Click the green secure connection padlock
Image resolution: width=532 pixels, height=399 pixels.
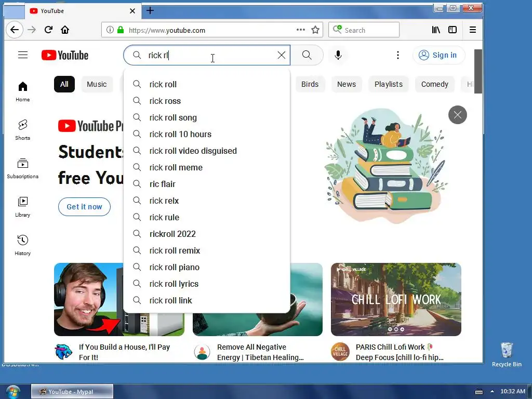tap(121, 30)
